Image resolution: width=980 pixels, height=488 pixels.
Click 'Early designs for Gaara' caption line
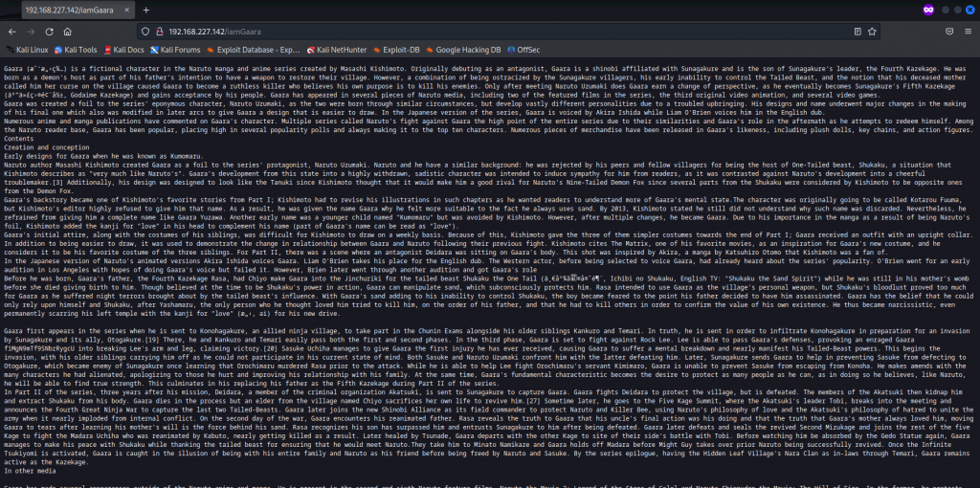pos(103,155)
